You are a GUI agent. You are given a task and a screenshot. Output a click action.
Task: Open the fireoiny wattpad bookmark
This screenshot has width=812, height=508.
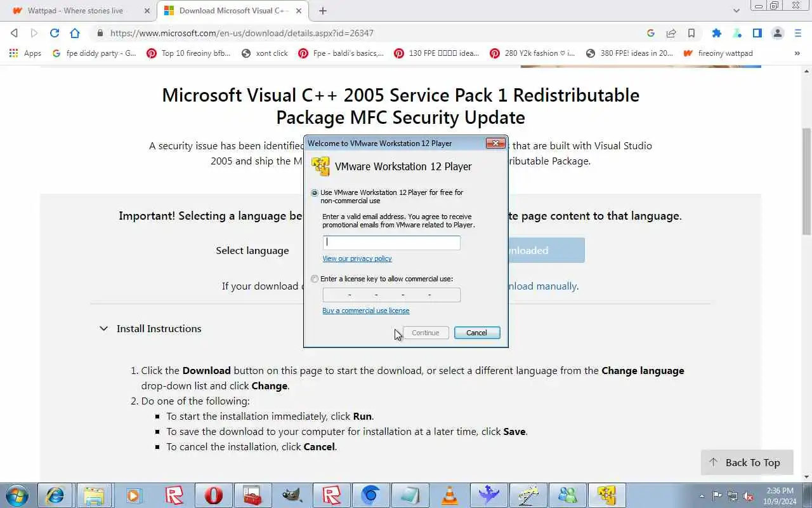[718, 53]
